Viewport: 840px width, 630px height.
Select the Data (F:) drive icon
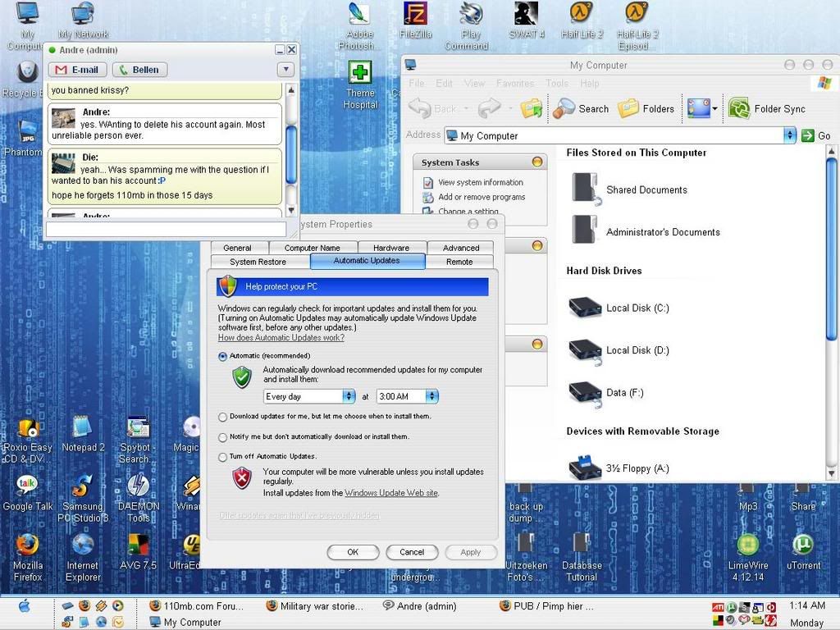click(585, 393)
